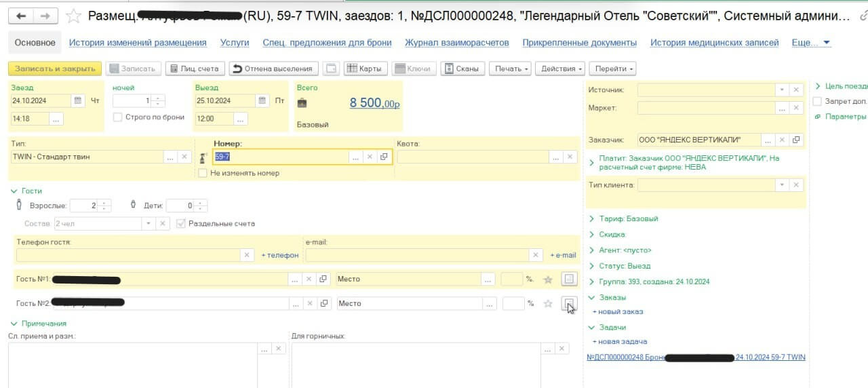Click the favorites star beside the title

pyautogui.click(x=75, y=16)
